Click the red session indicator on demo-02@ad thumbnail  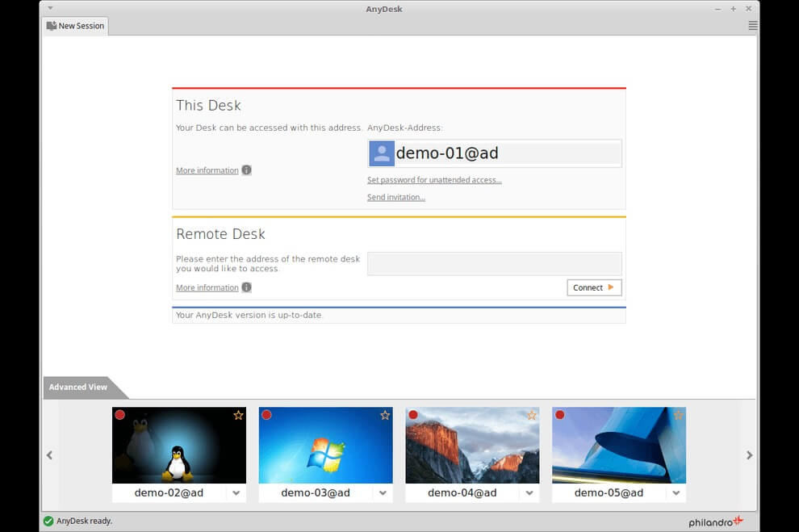[x=119, y=414]
